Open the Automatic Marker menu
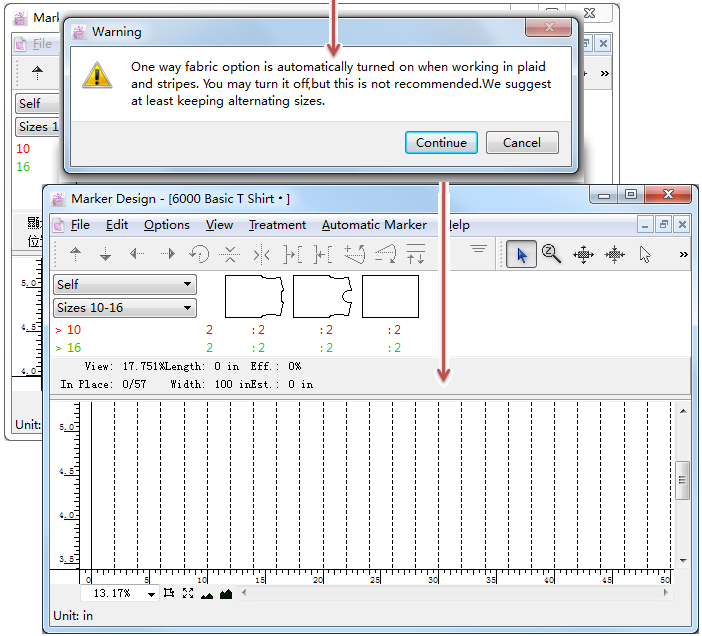The width and height of the screenshot is (702, 636). [374, 225]
